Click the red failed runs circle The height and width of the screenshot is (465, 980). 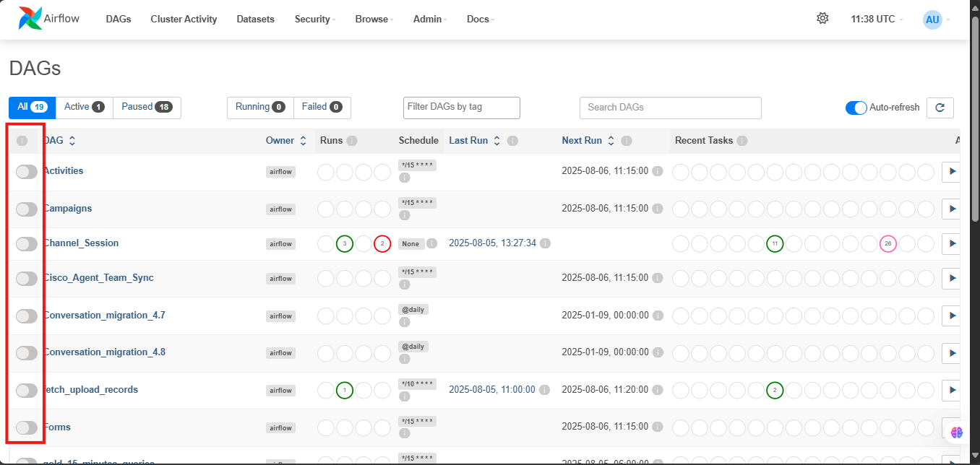click(382, 244)
